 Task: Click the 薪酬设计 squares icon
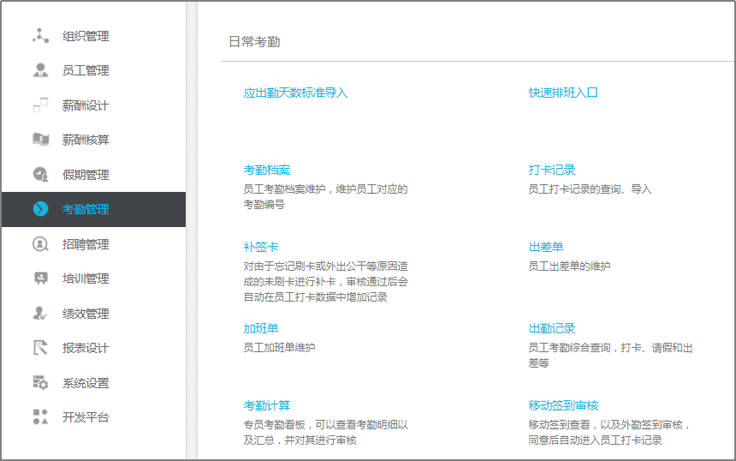41,105
